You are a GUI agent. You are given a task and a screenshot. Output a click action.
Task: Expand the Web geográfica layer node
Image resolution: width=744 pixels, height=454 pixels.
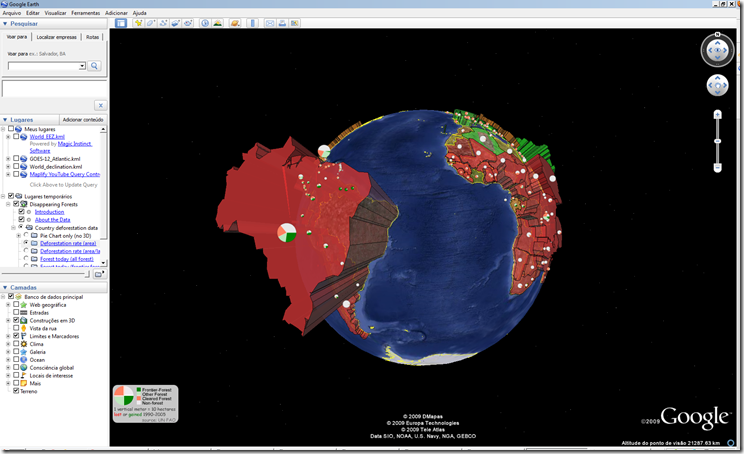tap(8, 305)
